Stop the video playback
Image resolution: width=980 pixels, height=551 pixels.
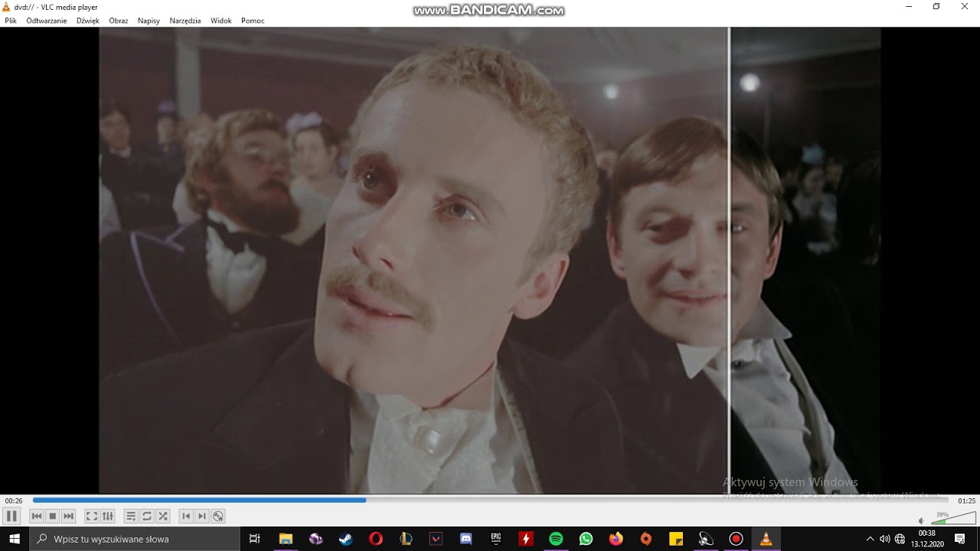click(x=52, y=516)
